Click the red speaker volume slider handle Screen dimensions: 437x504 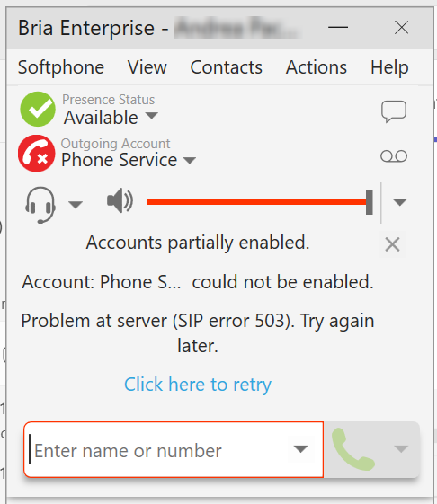point(370,202)
